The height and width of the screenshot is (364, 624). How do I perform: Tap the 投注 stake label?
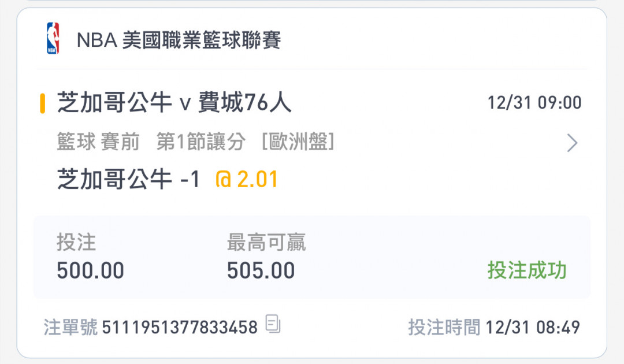coord(76,243)
